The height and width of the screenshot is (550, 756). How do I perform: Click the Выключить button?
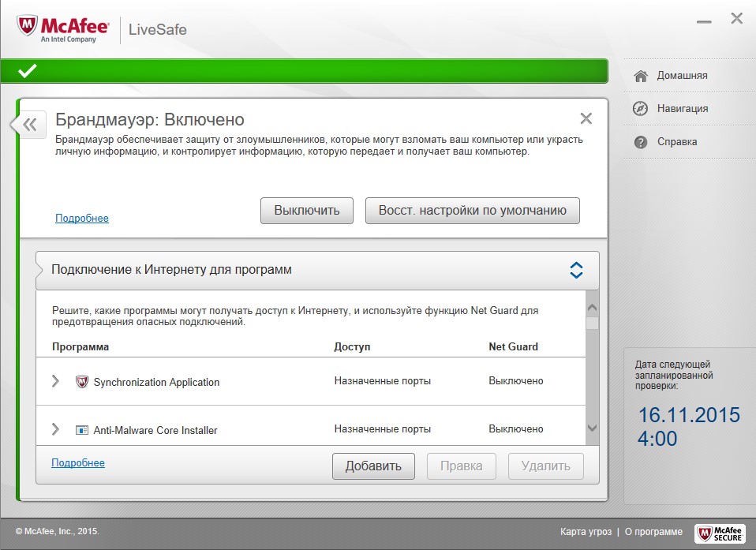pos(307,211)
